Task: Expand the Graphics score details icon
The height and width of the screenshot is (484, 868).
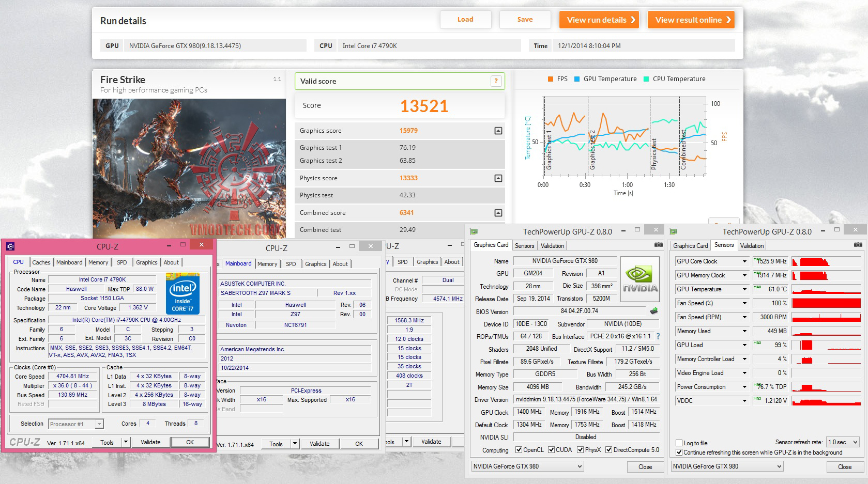Action: click(x=498, y=131)
